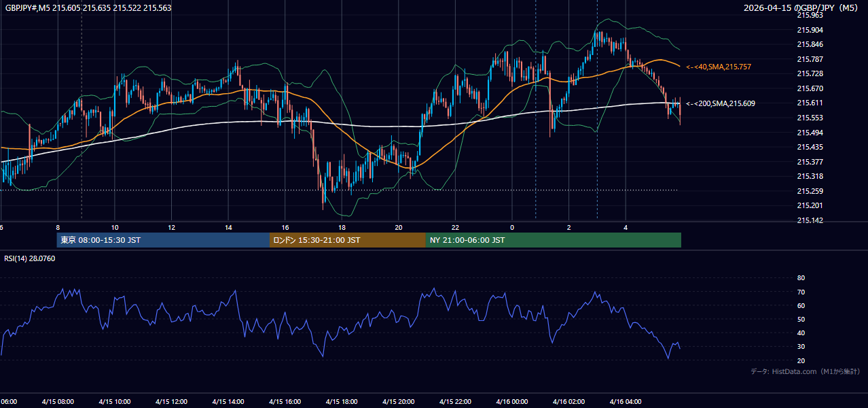Click price axis value 215.259

click(x=810, y=191)
